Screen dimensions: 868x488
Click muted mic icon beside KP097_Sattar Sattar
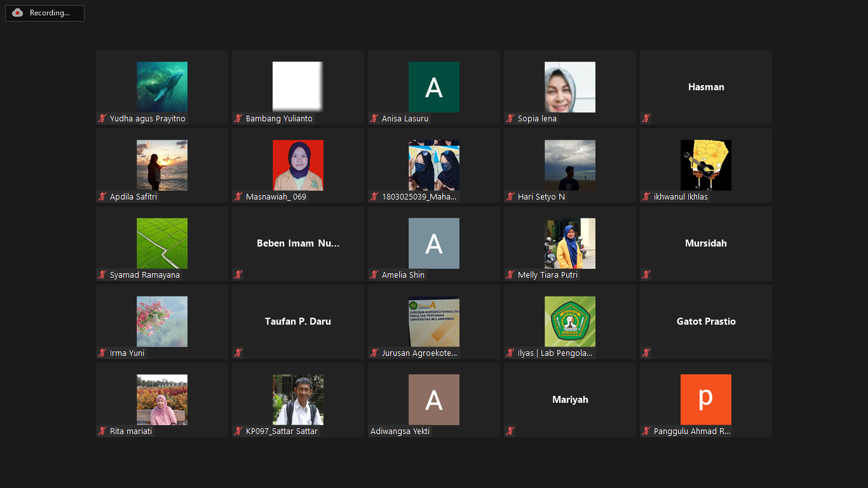(x=238, y=431)
